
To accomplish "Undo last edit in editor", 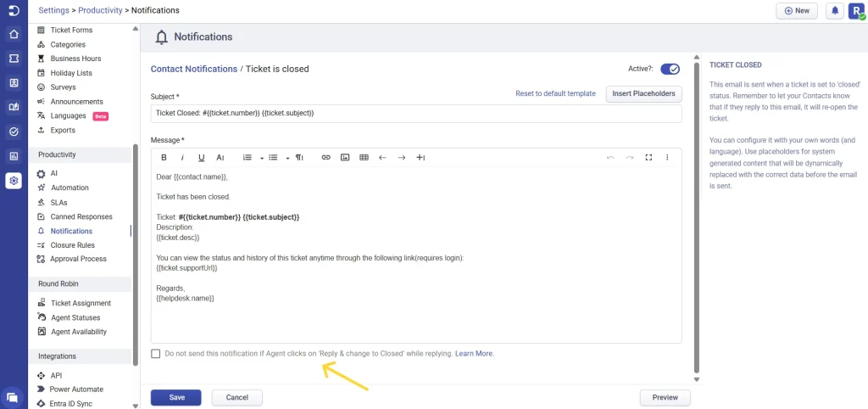I will [610, 158].
